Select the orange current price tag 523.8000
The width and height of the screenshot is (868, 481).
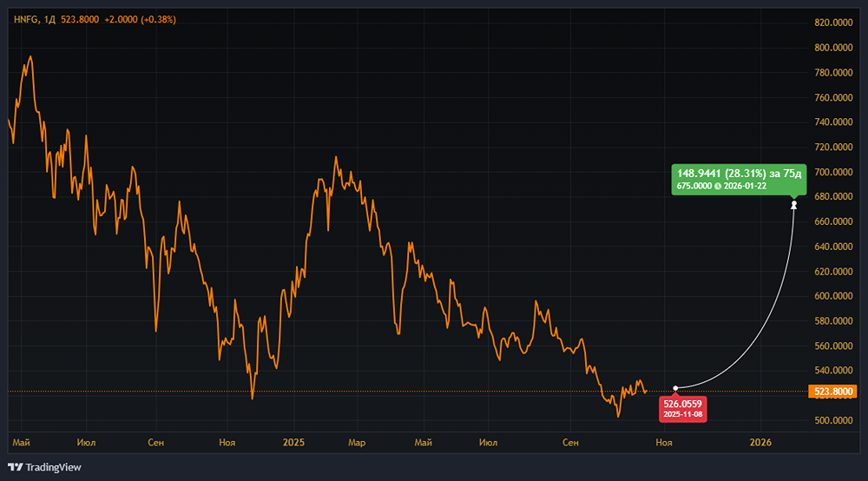click(832, 392)
